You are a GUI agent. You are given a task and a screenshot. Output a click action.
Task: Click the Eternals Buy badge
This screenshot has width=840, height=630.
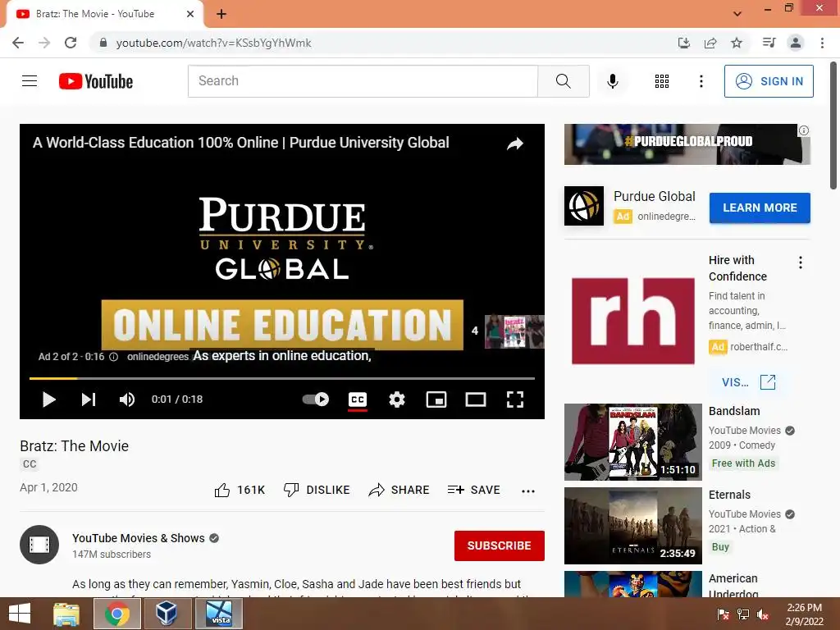720,546
